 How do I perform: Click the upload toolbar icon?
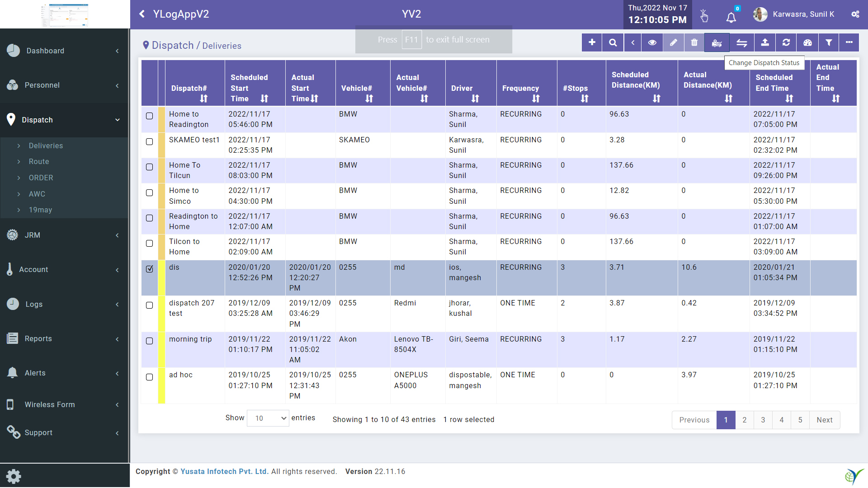(765, 42)
